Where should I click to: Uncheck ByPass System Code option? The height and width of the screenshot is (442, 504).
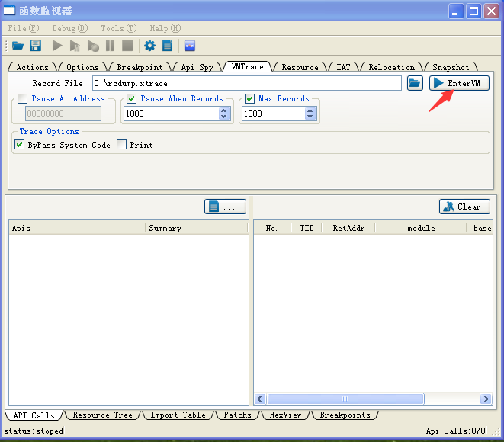click(x=20, y=145)
